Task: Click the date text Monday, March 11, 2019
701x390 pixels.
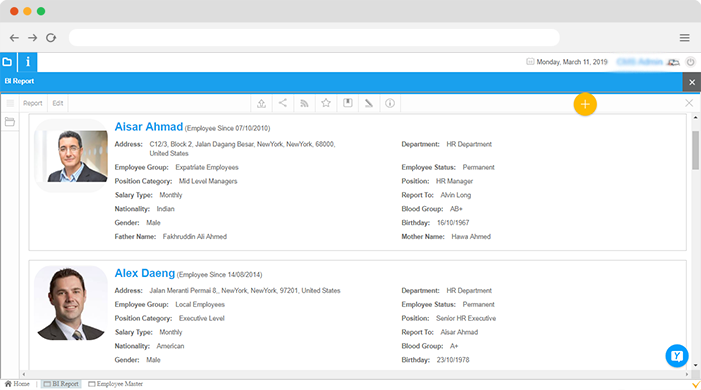Action: [572, 62]
